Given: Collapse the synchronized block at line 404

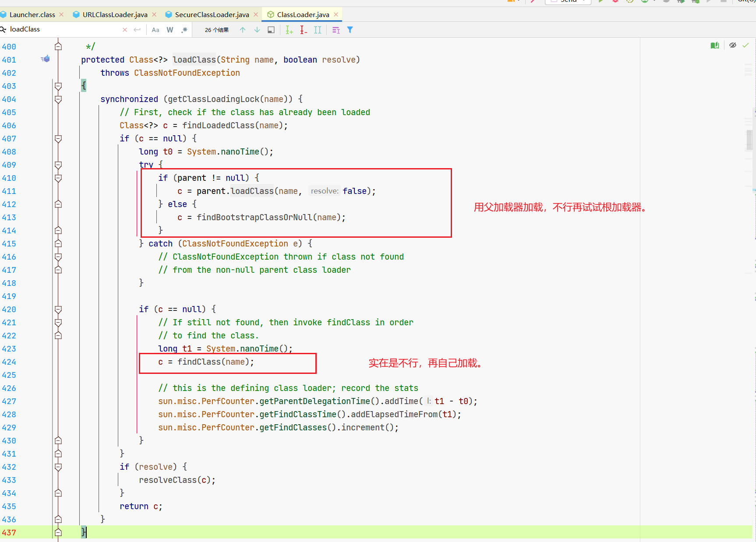Looking at the screenshot, I should pos(58,99).
